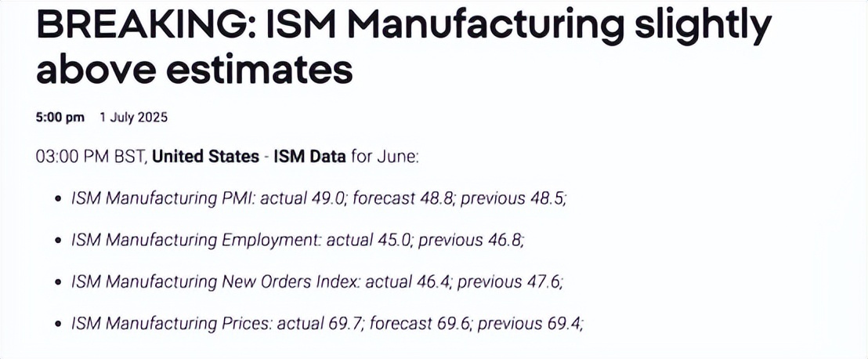The image size is (868, 359).
Task: Select the bold United States text
Action: [x=205, y=157]
